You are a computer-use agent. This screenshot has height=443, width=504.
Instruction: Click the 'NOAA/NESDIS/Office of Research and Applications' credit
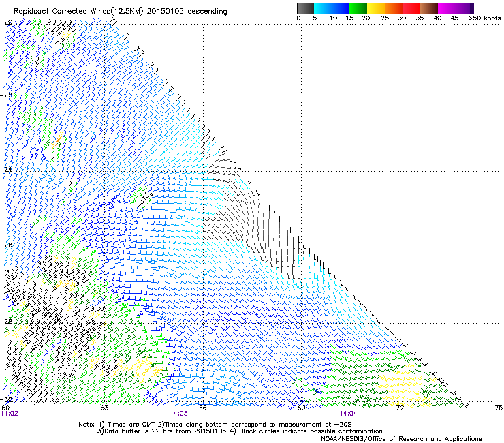401,439
